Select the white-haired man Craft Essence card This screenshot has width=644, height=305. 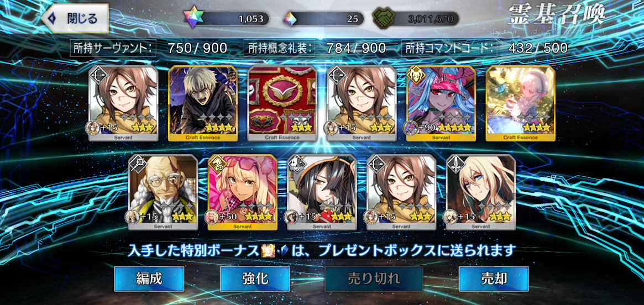(203, 103)
